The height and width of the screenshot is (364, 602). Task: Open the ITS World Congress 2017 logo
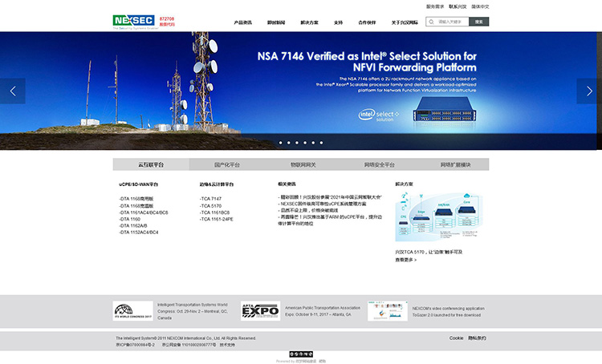(x=132, y=311)
